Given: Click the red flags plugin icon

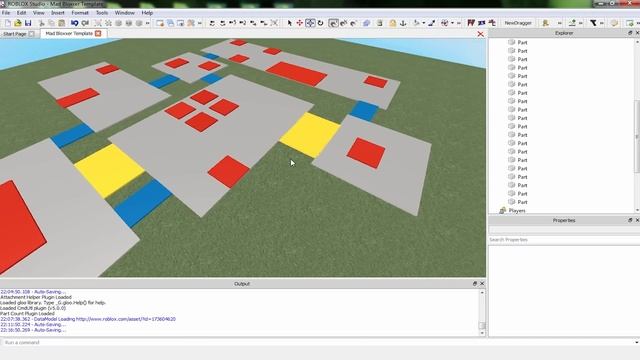Looking at the screenshot, I should [471, 23].
